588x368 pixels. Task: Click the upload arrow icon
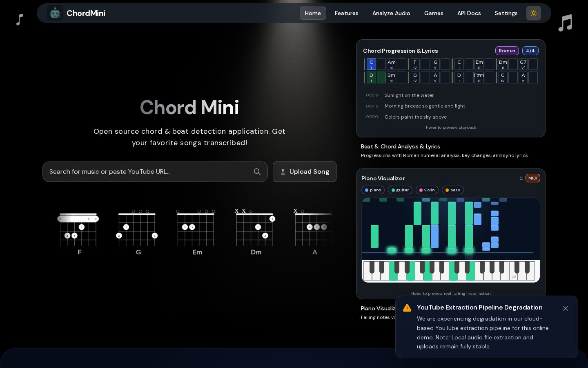(283, 172)
